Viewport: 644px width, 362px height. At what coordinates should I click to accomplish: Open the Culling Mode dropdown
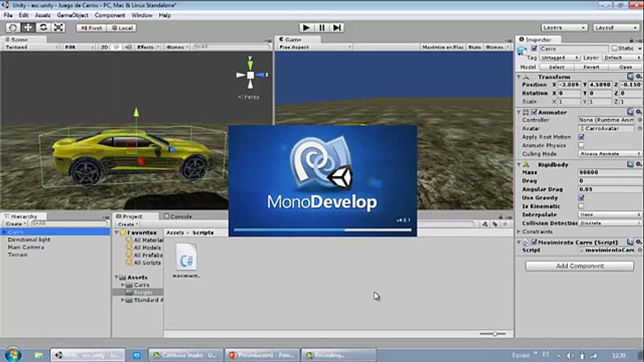(610, 154)
